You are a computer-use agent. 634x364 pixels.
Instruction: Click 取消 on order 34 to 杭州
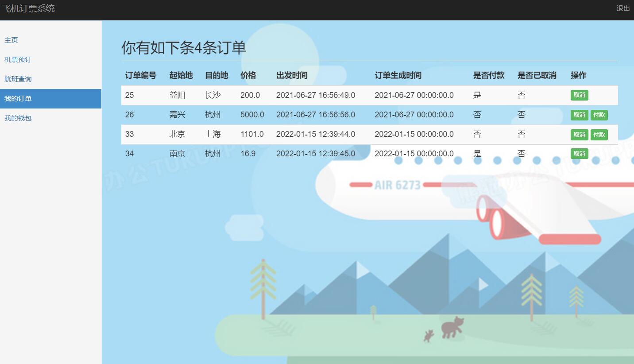pos(579,154)
